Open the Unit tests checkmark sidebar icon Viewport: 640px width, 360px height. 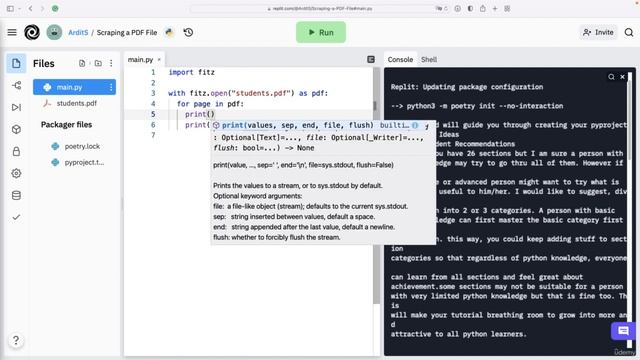[16, 217]
